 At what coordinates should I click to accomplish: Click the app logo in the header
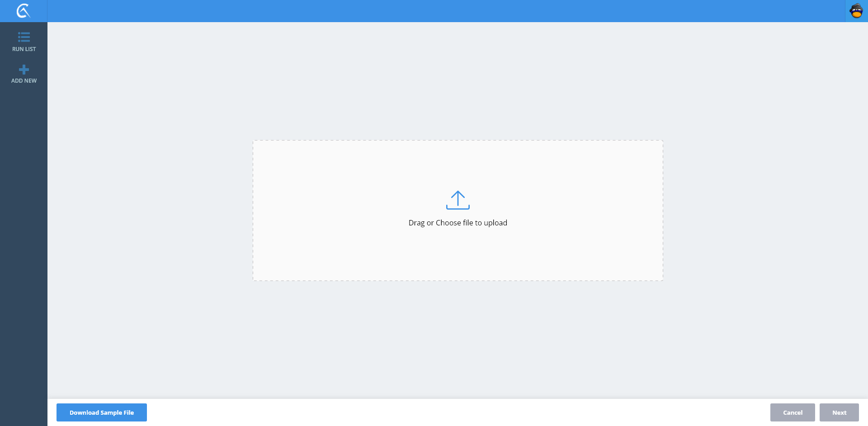pyautogui.click(x=23, y=11)
